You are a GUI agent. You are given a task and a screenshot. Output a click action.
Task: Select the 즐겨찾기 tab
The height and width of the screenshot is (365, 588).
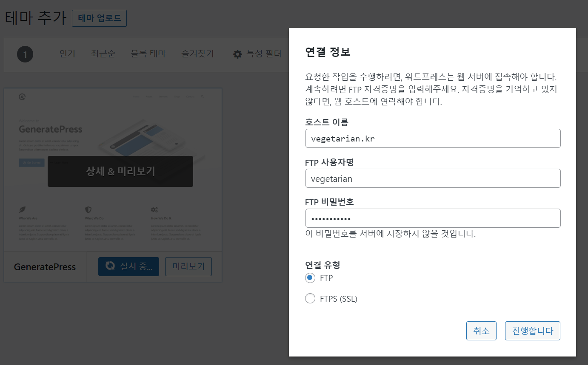tap(198, 54)
